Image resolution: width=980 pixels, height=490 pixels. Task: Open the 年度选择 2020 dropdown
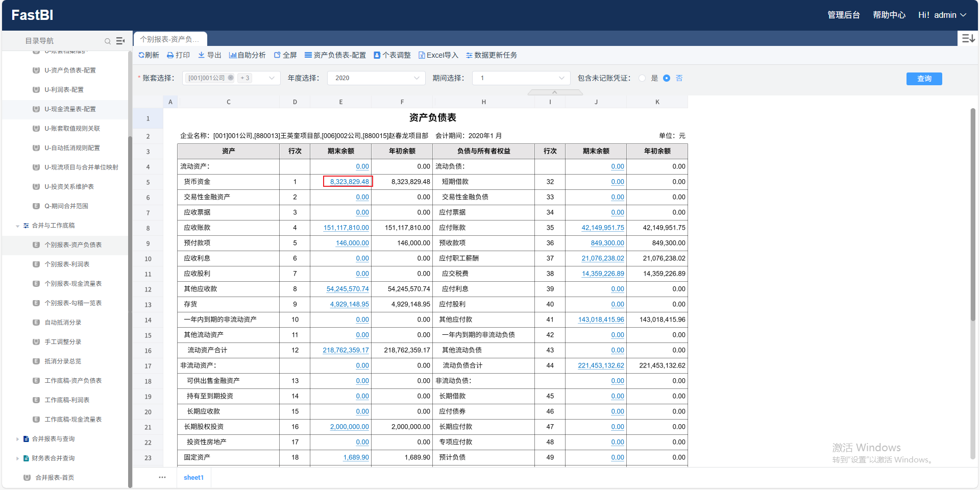[376, 78]
